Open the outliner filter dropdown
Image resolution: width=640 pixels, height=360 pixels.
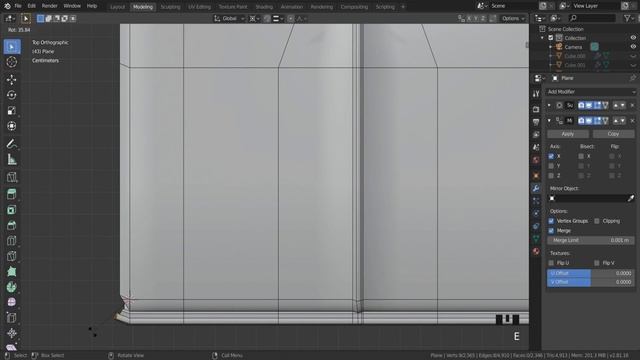[629, 18]
